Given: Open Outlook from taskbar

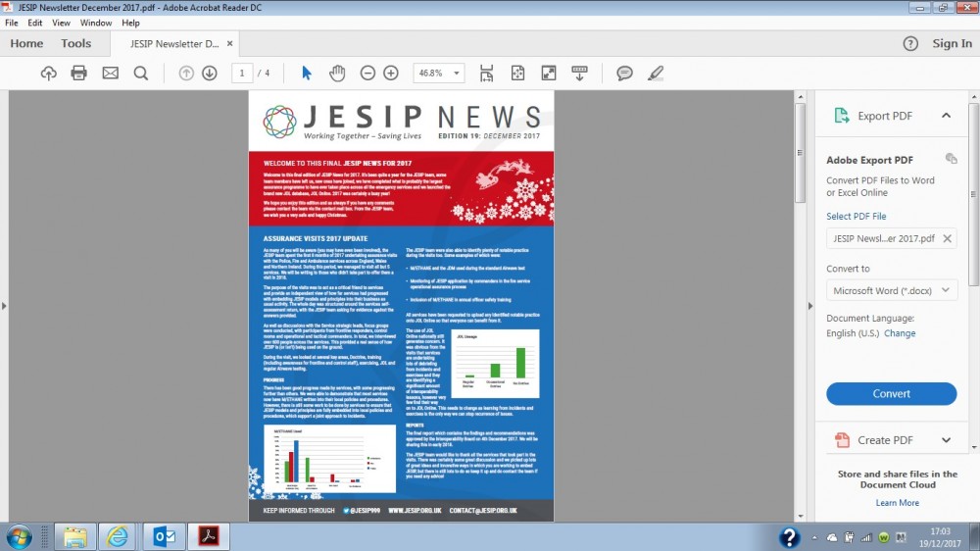Looking at the screenshot, I should pyautogui.click(x=164, y=536).
